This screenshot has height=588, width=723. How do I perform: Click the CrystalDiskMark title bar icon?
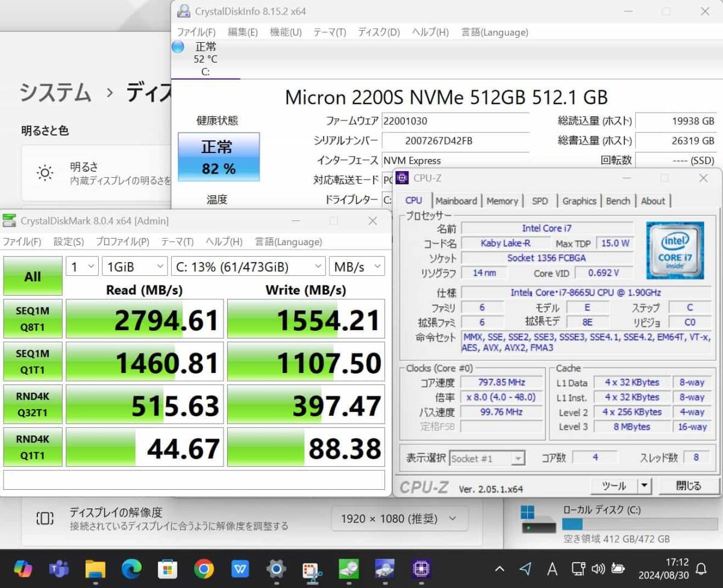pos(10,221)
